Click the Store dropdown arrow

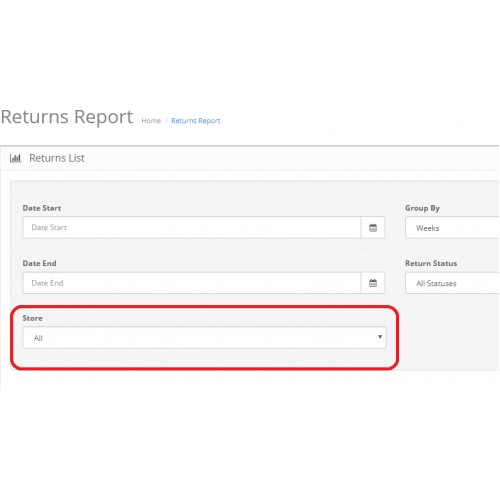click(x=380, y=337)
